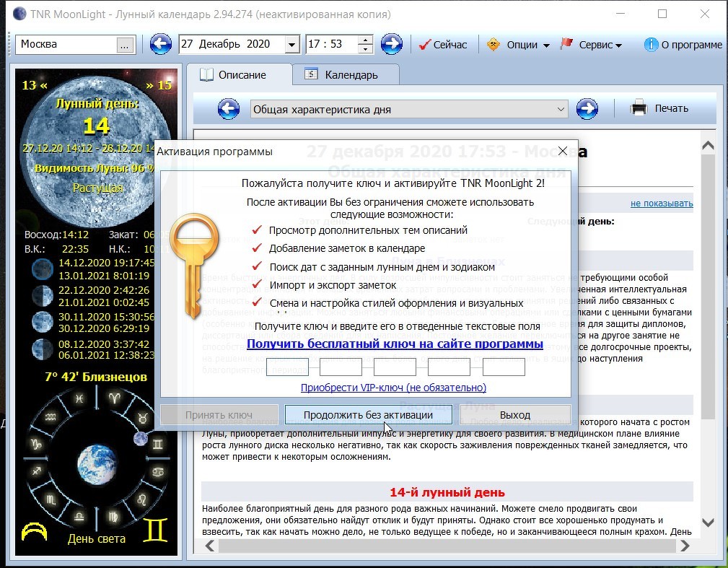The image size is (728, 568).
Task: Click the vertical scrollbar thumb in description pane
Action: pyautogui.click(x=708, y=287)
